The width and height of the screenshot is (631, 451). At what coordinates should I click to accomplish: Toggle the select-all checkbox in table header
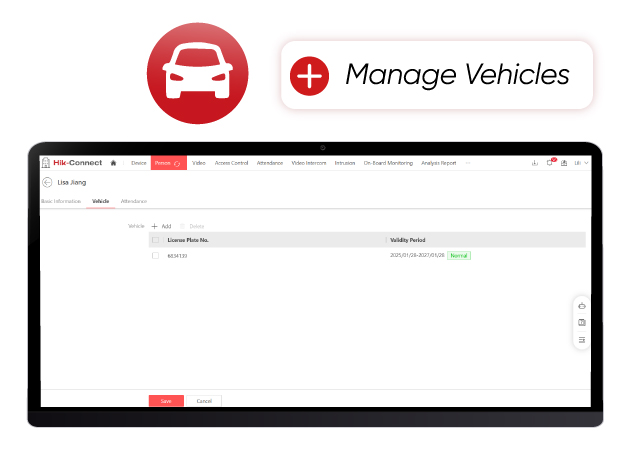(x=155, y=240)
